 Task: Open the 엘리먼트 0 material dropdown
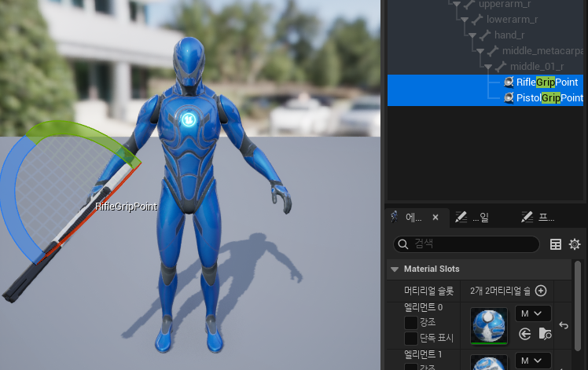[533, 313]
